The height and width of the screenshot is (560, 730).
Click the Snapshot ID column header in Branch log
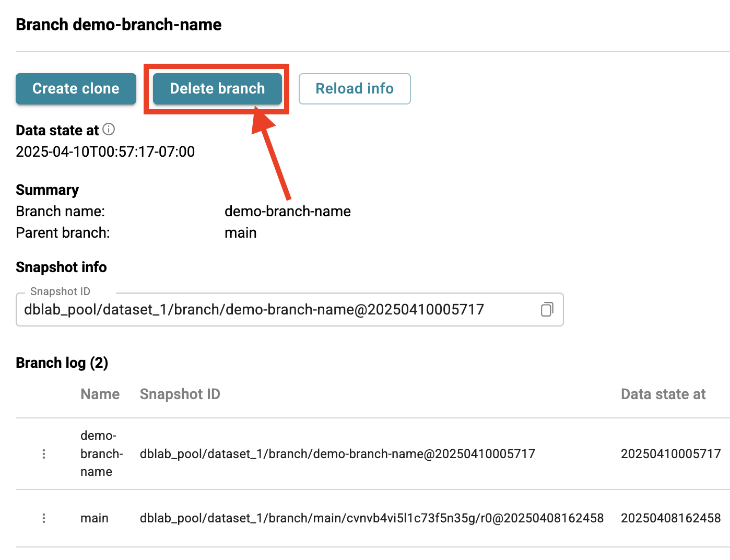(x=180, y=394)
